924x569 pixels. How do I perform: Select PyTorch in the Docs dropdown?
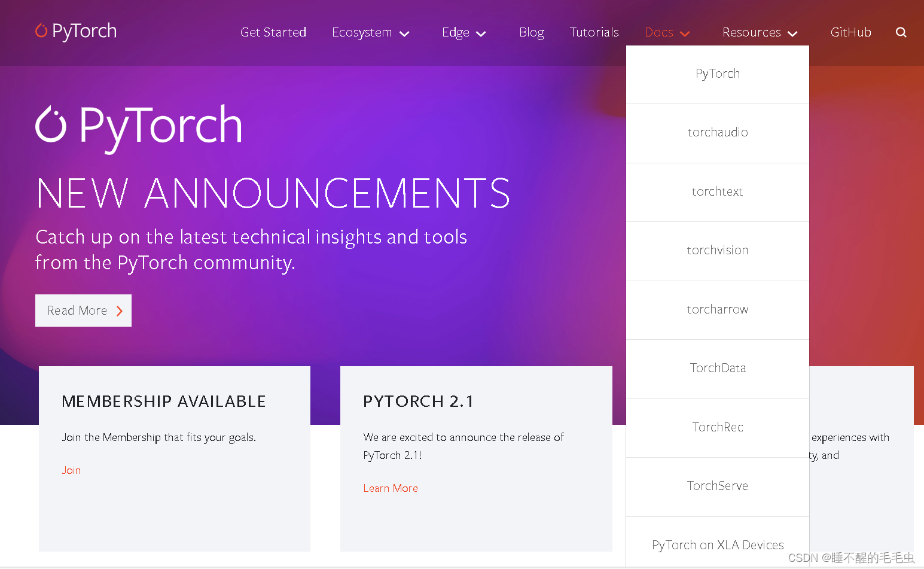click(718, 74)
